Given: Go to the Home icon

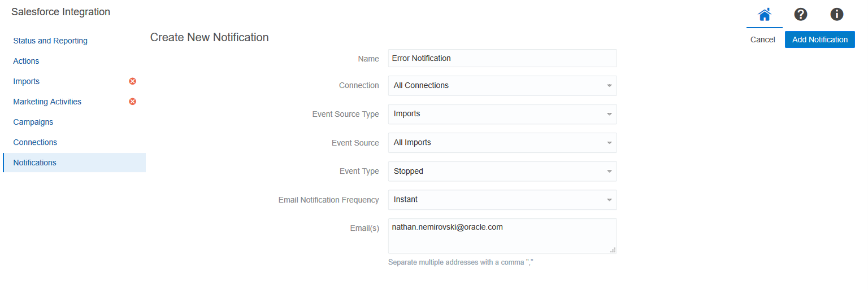Looking at the screenshot, I should [x=764, y=15].
